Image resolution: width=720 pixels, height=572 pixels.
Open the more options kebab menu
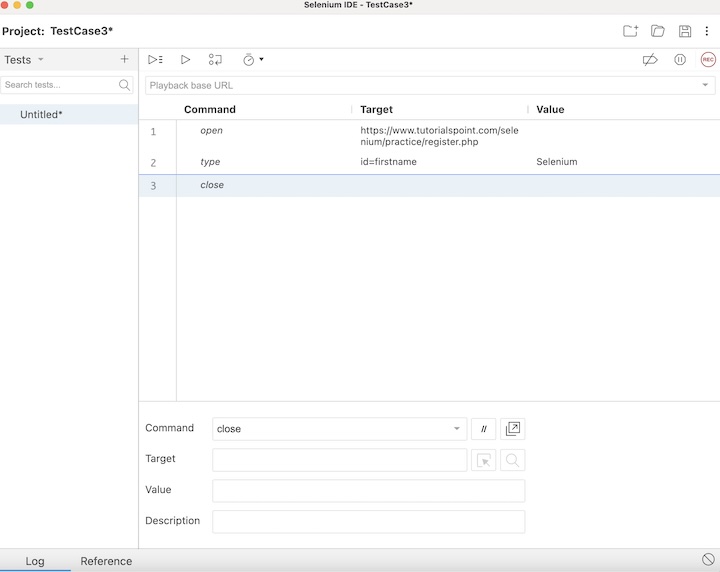point(707,31)
